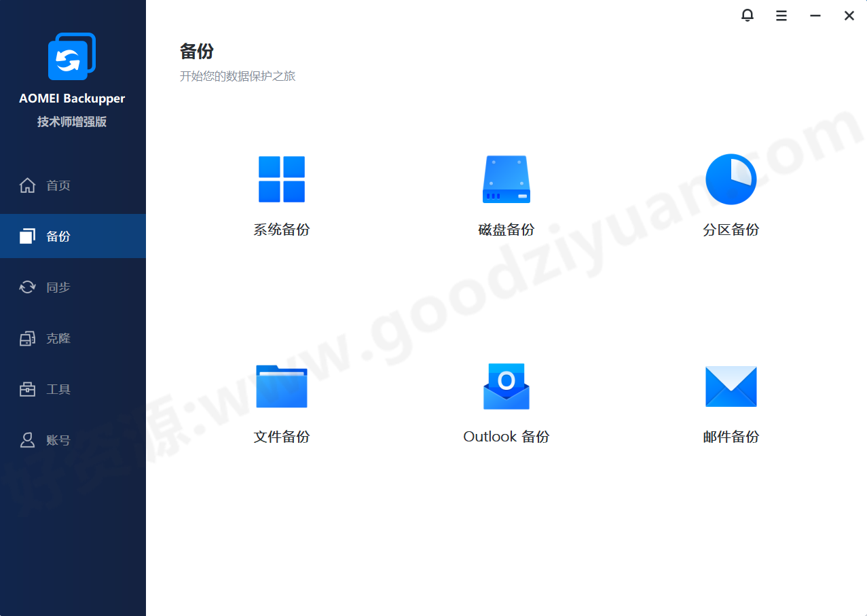Click the 磁盘备份 text label
Viewport: 867px width, 616px height.
(x=506, y=230)
